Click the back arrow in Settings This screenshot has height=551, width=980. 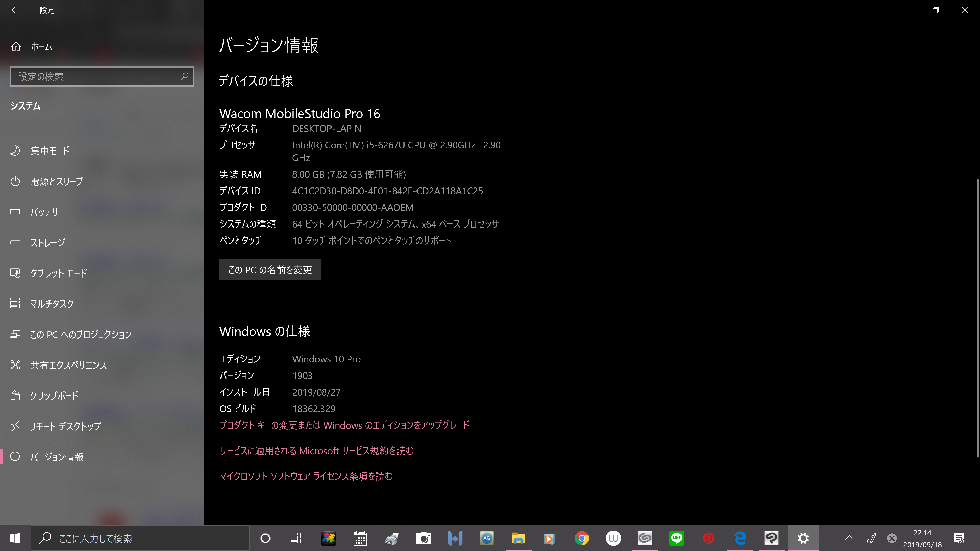pos(15,10)
